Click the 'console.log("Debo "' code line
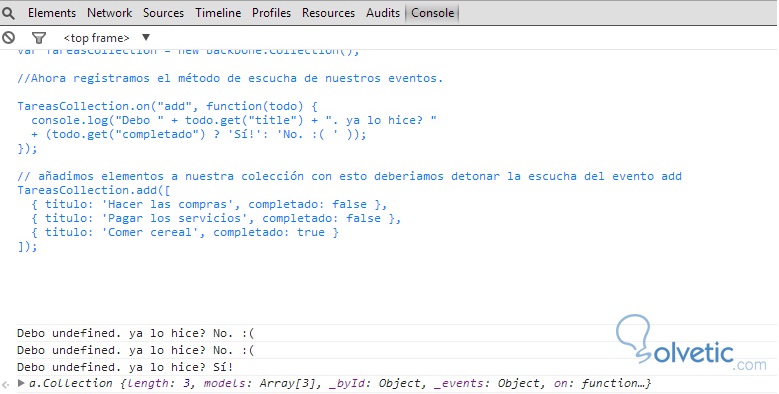The image size is (779, 394). point(234,120)
